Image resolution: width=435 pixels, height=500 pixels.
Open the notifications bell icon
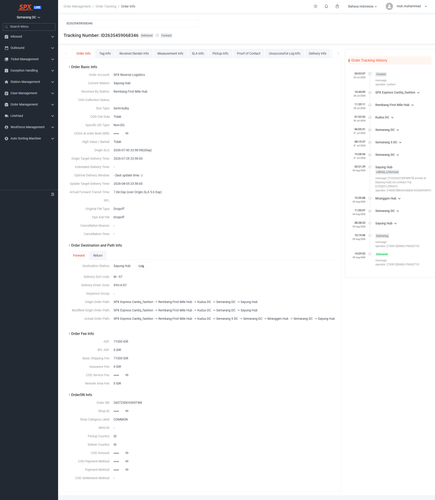pyautogui.click(x=326, y=6)
